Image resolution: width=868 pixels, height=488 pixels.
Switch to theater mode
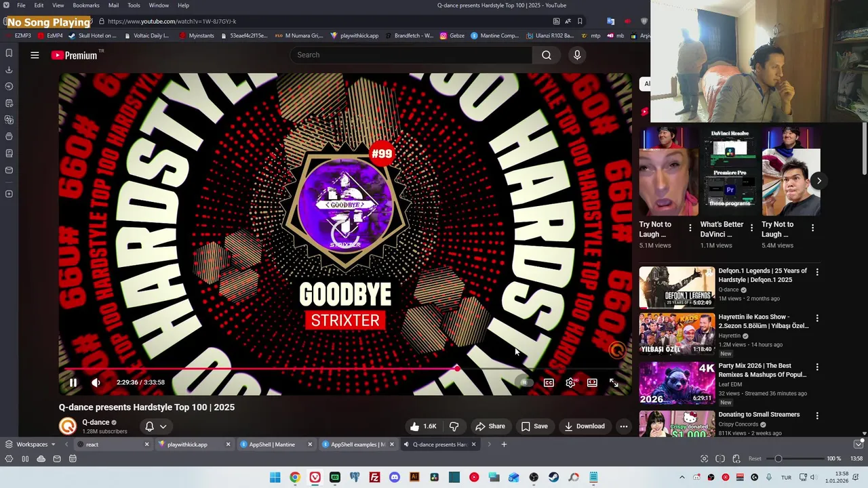(x=592, y=382)
